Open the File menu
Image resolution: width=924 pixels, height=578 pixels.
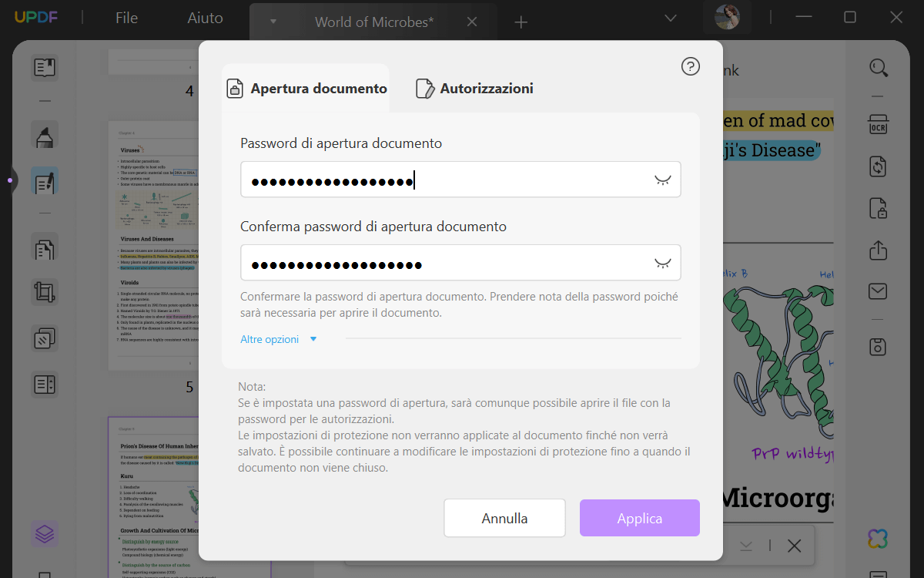pyautogui.click(x=126, y=18)
